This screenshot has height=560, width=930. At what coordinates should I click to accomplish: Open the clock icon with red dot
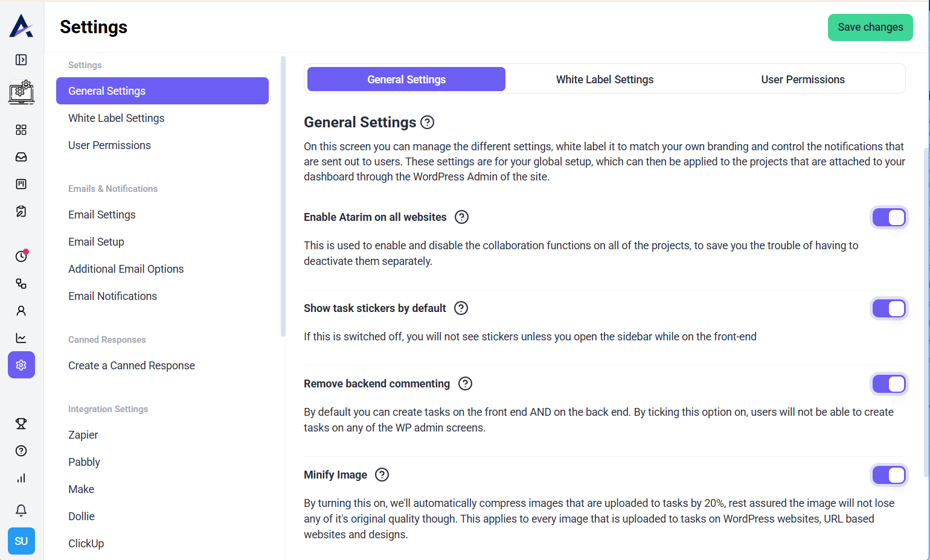point(21,256)
